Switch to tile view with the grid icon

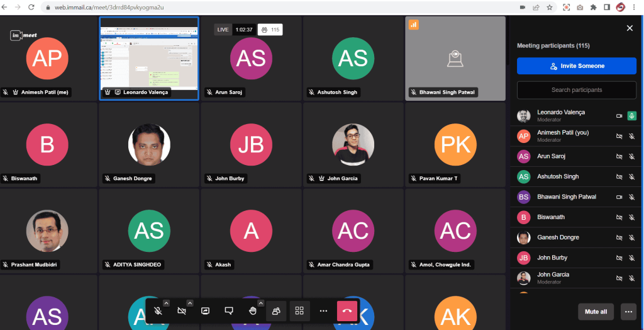click(299, 311)
